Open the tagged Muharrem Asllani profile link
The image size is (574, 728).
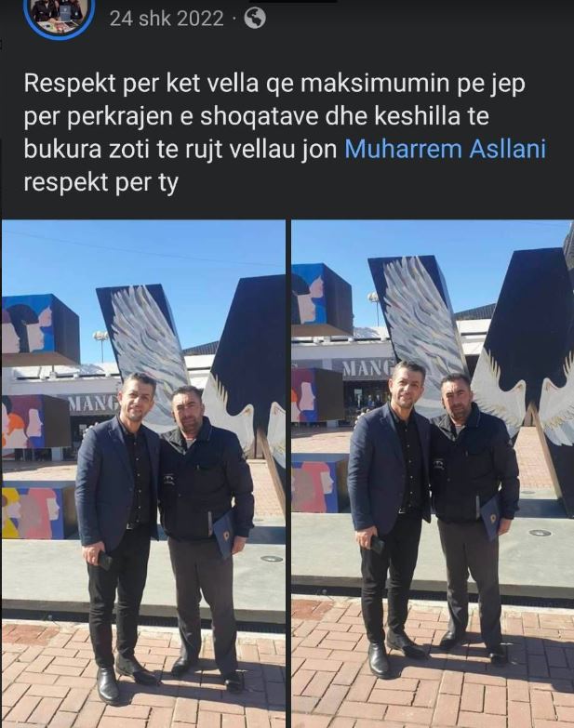coord(445,150)
